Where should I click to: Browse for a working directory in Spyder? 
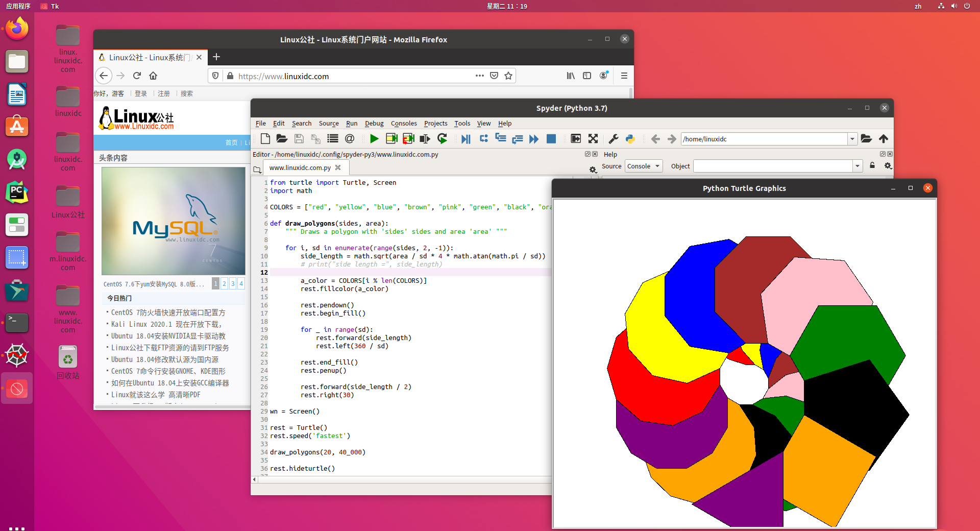pyautogui.click(x=866, y=139)
